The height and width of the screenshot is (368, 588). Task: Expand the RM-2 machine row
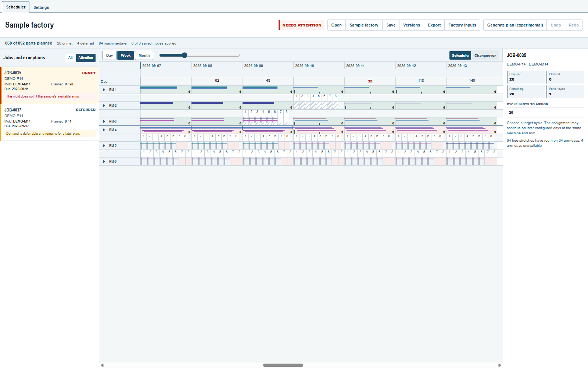(104, 106)
